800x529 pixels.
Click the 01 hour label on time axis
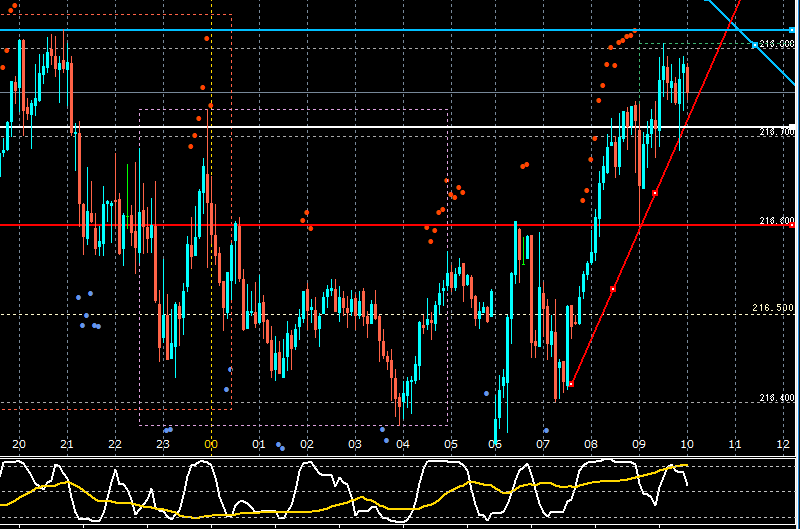coord(259,444)
